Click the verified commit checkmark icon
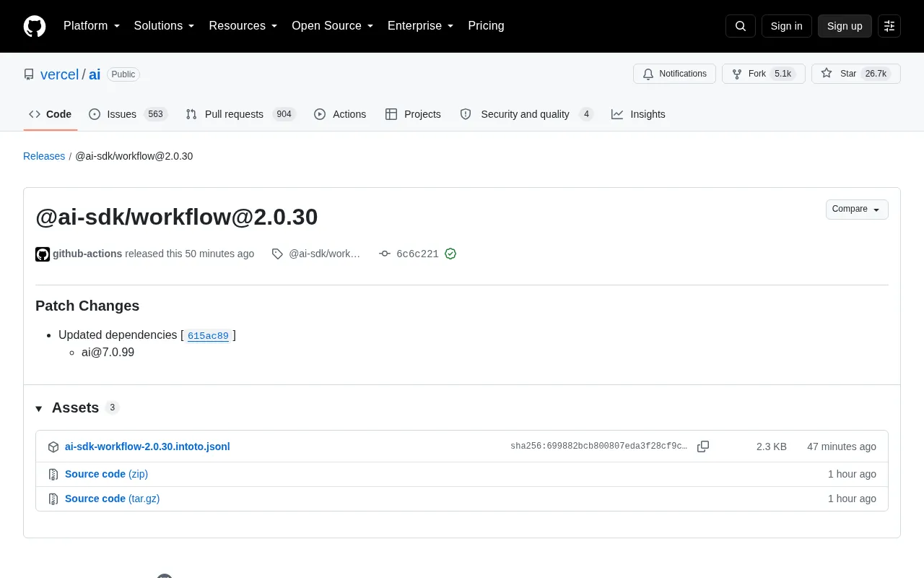This screenshot has width=924, height=578. 450,254
